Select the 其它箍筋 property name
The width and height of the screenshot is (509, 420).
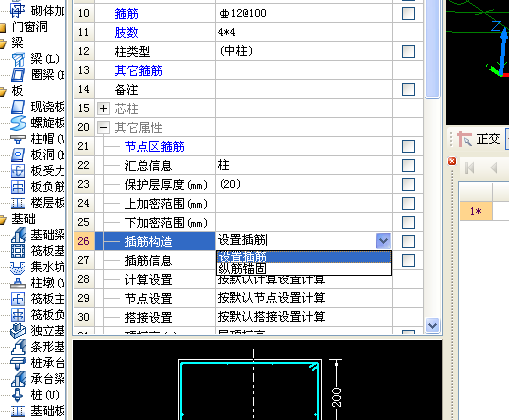[x=138, y=71]
